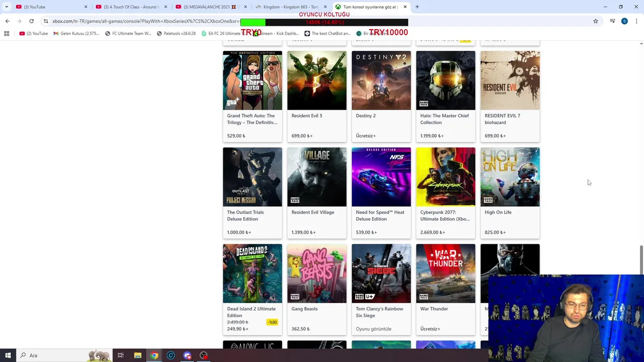Viewport: 644px width, 362px height.
Task: Open Rainbow Six Siege cover art
Action: click(381, 274)
